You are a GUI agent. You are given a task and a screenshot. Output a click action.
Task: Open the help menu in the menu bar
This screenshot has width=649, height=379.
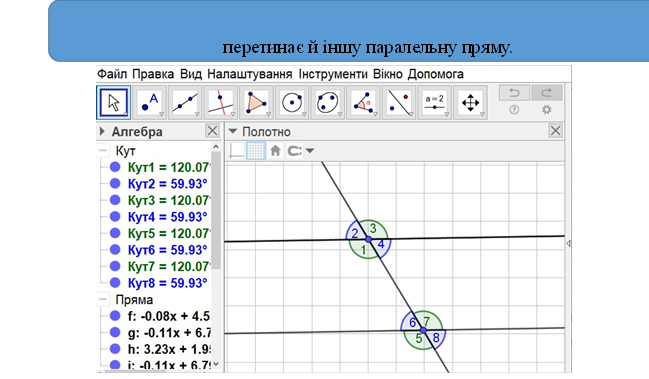click(435, 74)
